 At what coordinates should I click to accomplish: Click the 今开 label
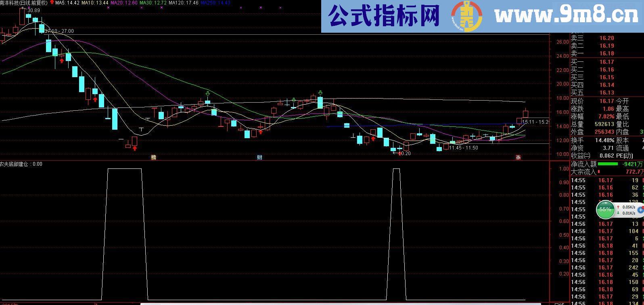point(622,101)
